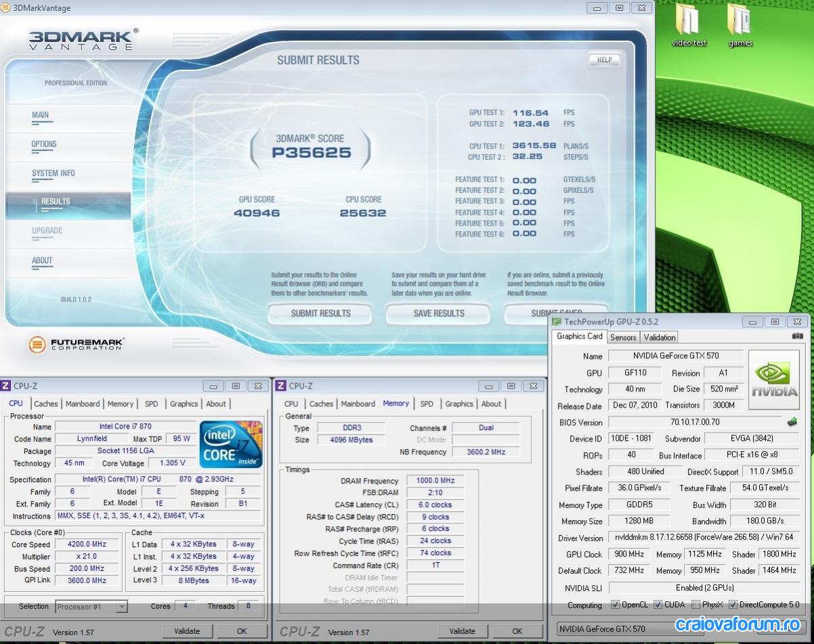The image size is (814, 644).
Task: Open SPD tab in right CPU-Z window
Action: pos(427,404)
